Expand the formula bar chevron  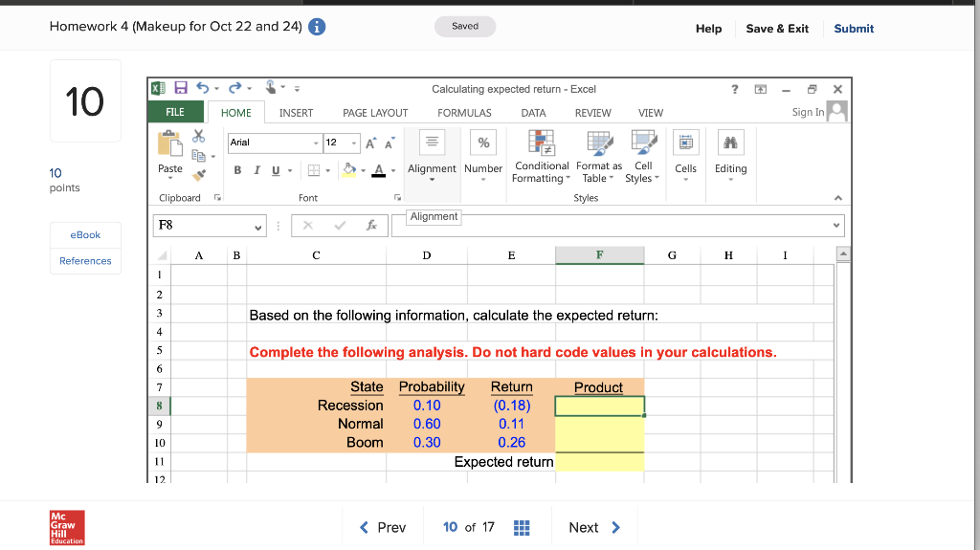coord(836,226)
